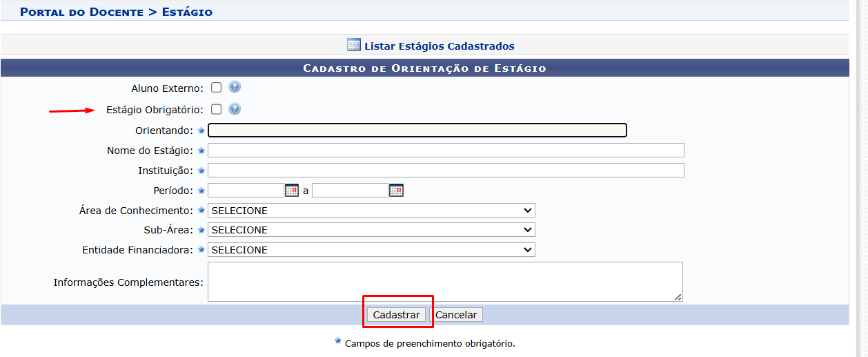Open the Sub-Área dropdown
Viewport: 868px width, 357px height.
pos(371,230)
